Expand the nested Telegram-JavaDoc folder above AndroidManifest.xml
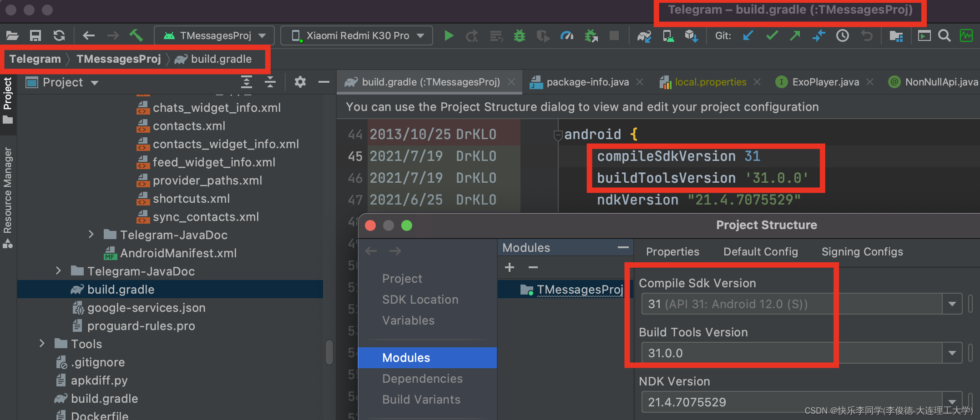The height and width of the screenshot is (420, 980). 91,235
